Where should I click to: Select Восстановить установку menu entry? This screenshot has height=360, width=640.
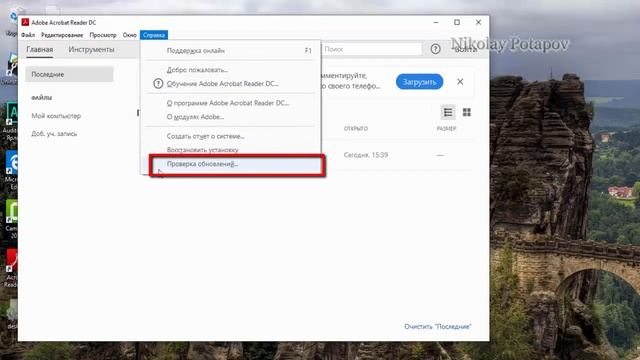(231, 150)
